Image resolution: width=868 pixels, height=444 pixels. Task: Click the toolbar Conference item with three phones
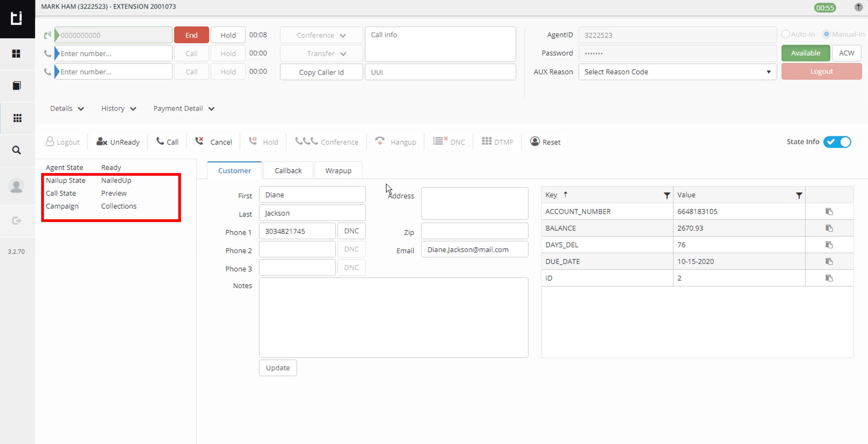[x=327, y=142]
